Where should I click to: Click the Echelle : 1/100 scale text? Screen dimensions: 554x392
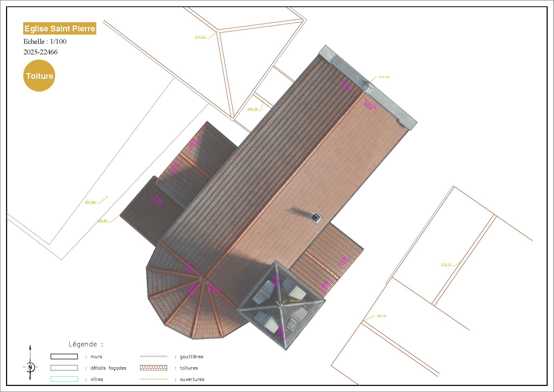[45, 41]
